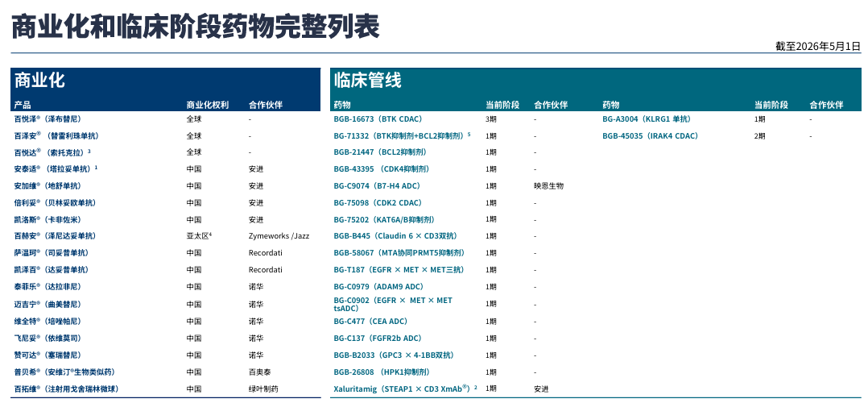Click BG-C0979 (ADAM9 ADC) drug name
Image resolution: width=868 pixels, height=403 pixels.
(378, 287)
